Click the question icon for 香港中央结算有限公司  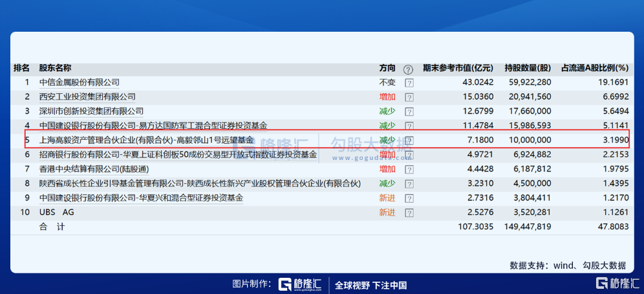409,169
